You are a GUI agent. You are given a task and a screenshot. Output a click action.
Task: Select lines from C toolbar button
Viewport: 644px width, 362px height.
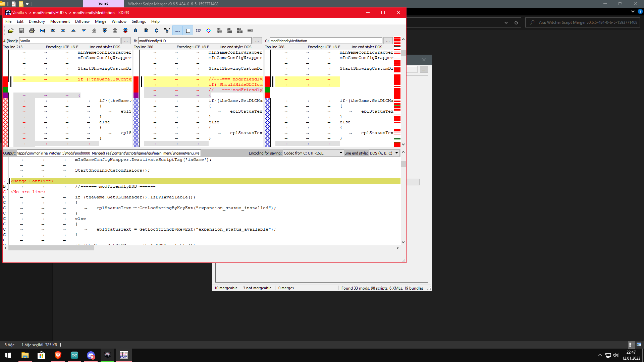156,31
